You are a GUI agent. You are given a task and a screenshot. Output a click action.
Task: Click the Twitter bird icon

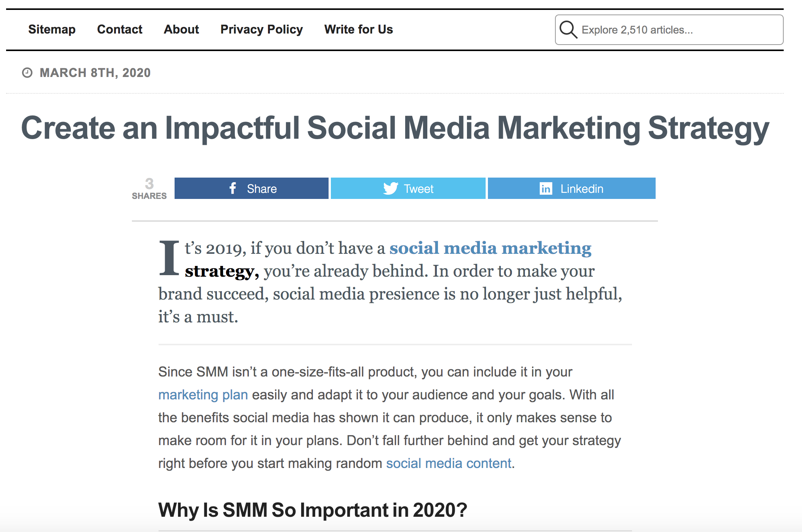click(x=391, y=188)
